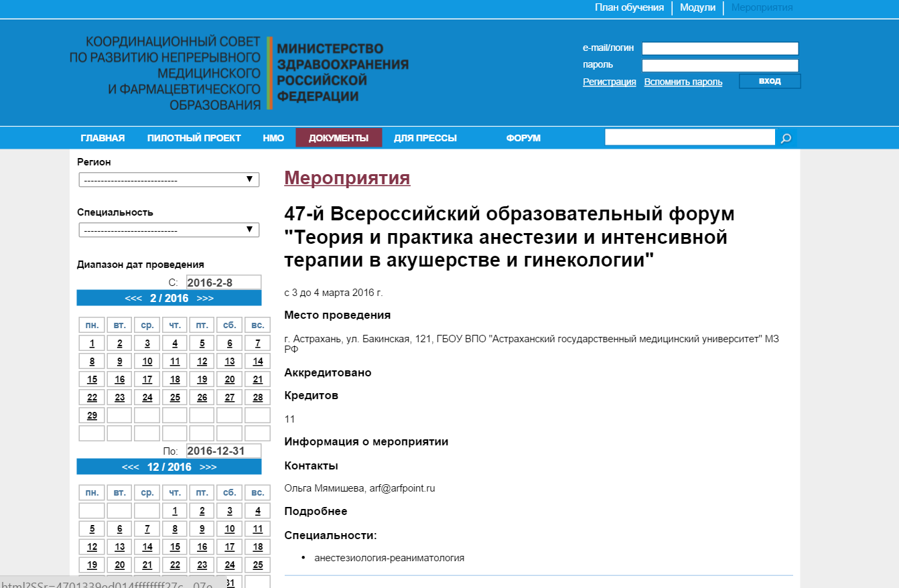899x588 pixels.
Task: Open ДОКУМЕНТЫ menu item
Action: (338, 138)
